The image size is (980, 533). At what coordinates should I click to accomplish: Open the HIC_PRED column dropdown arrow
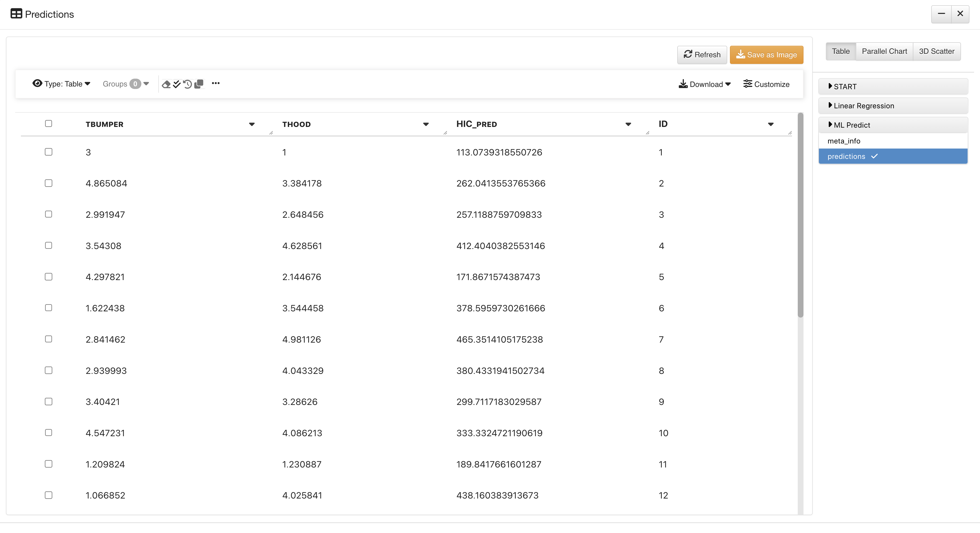pyautogui.click(x=628, y=124)
